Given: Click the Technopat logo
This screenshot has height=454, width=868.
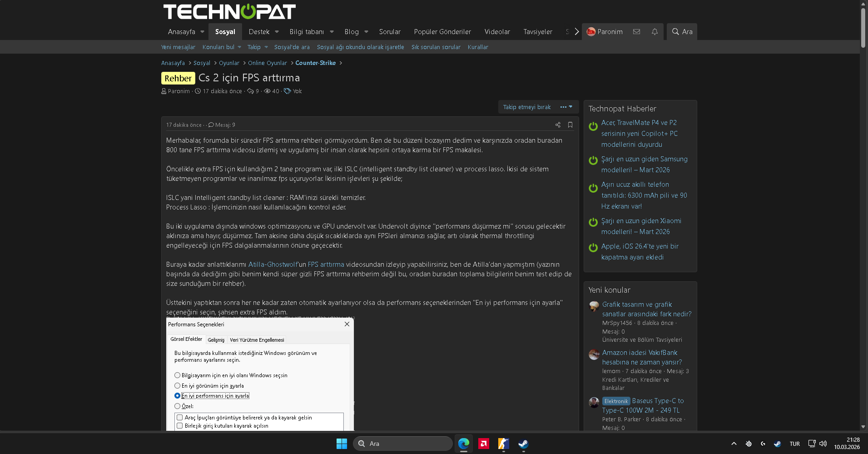Looking at the screenshot, I should [229, 11].
